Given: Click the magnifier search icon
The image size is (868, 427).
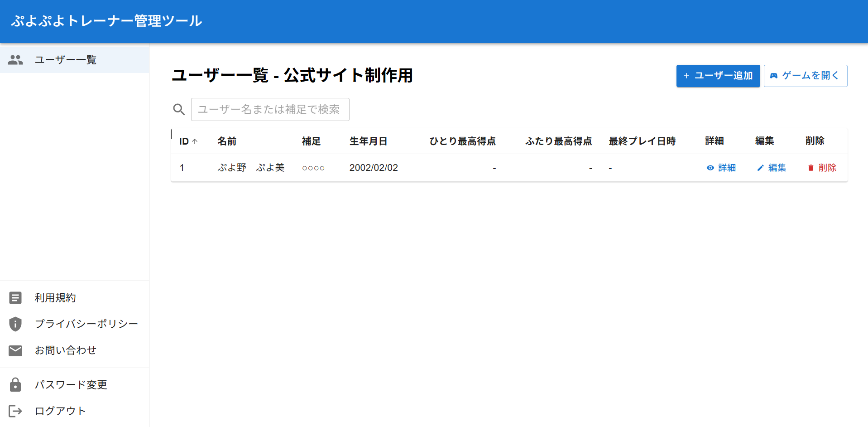Looking at the screenshot, I should 179,109.
